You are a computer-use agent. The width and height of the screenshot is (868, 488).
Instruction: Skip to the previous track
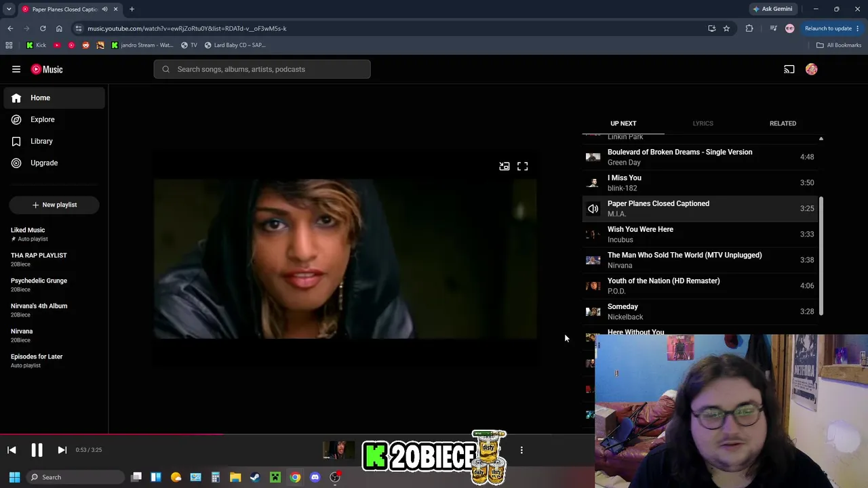[12, 449]
